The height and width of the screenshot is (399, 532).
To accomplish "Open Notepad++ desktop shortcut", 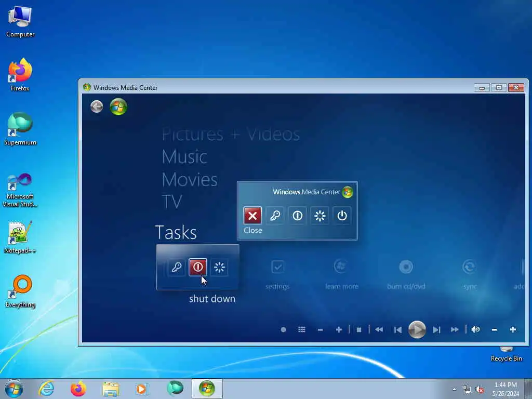I will coord(20,237).
